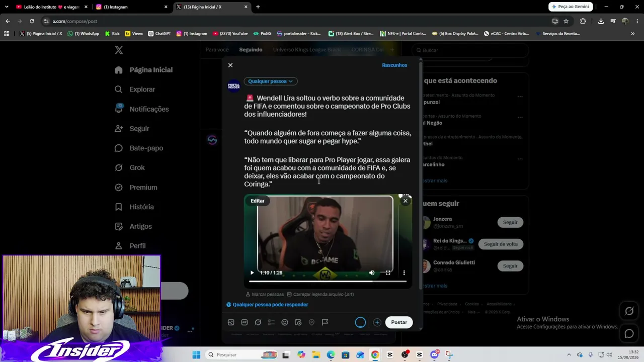
Task: Click the Postar button
Action: [x=399, y=322]
